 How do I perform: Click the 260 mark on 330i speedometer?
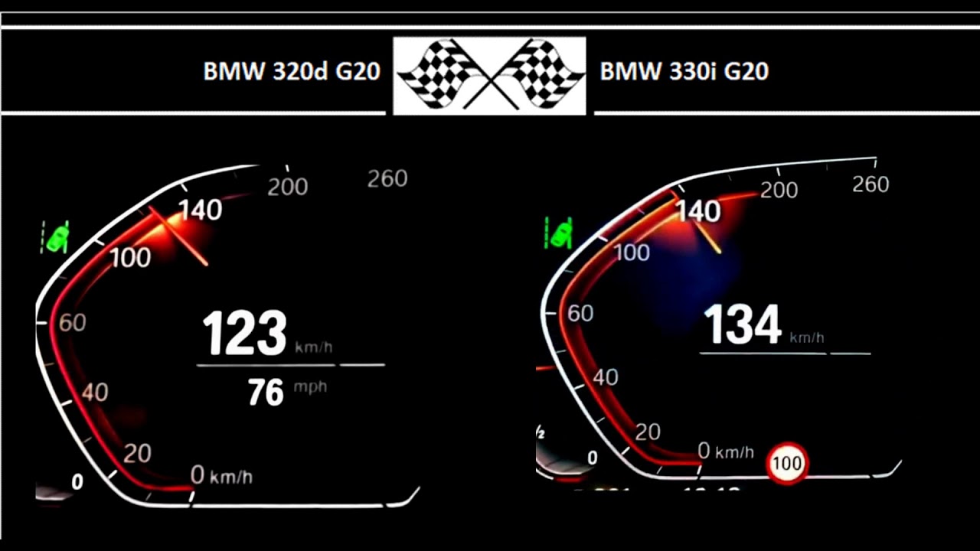[x=869, y=184]
